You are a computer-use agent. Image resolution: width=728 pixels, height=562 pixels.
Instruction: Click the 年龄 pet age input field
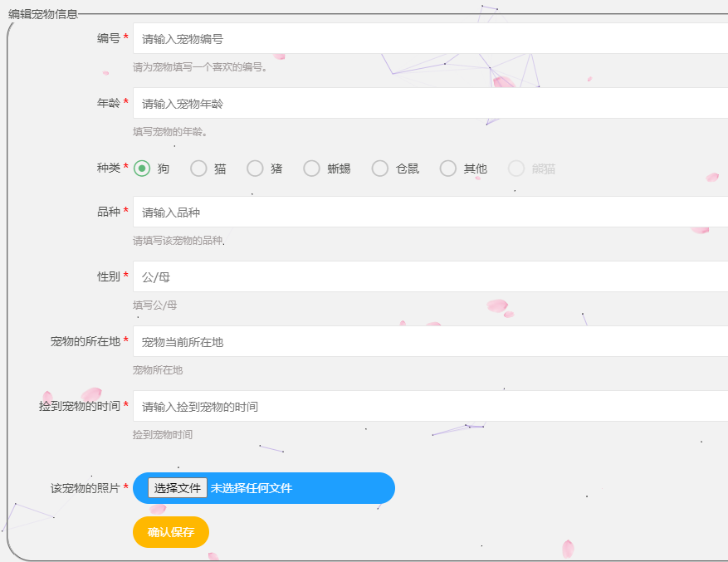click(332, 102)
